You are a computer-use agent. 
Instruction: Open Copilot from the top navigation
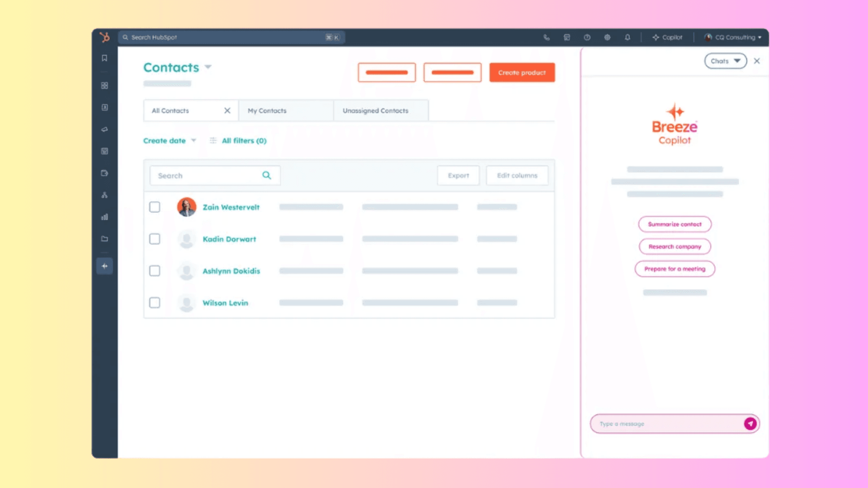(x=668, y=37)
